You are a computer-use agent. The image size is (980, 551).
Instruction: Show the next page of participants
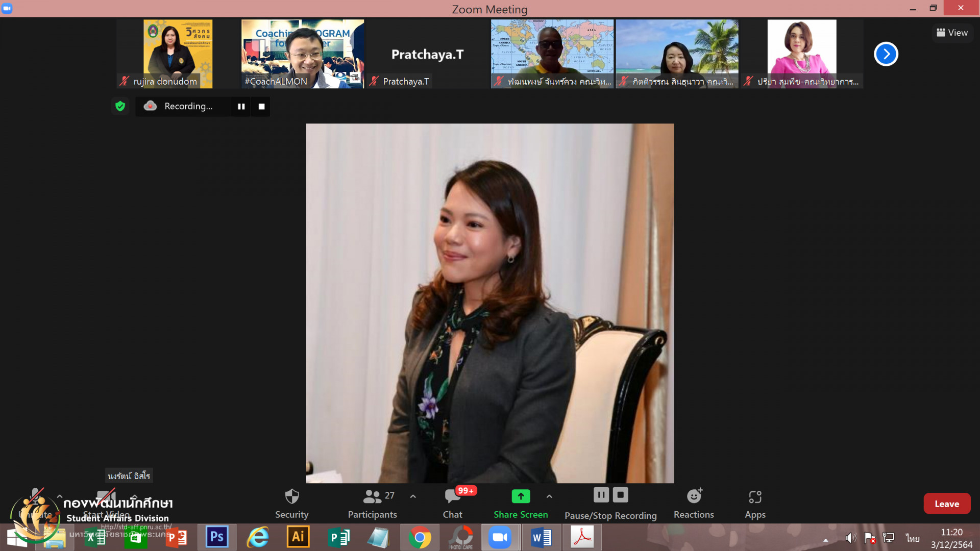coord(886,54)
